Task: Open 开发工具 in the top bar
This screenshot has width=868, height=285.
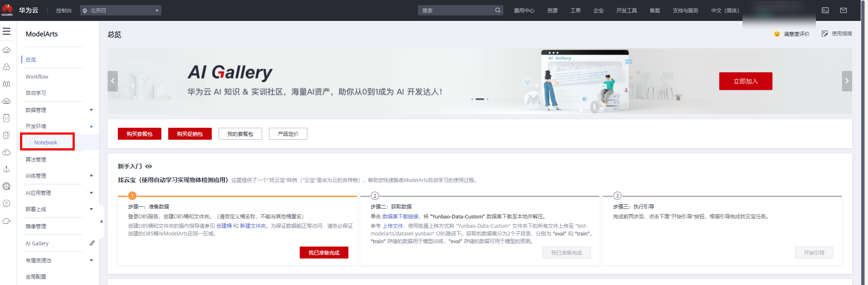Action: tap(627, 11)
